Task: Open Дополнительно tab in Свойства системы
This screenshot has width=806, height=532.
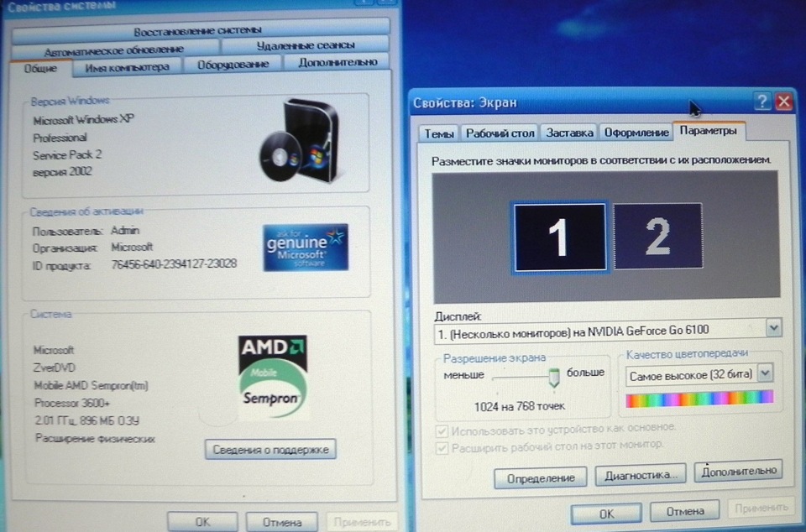Action: coord(338,62)
